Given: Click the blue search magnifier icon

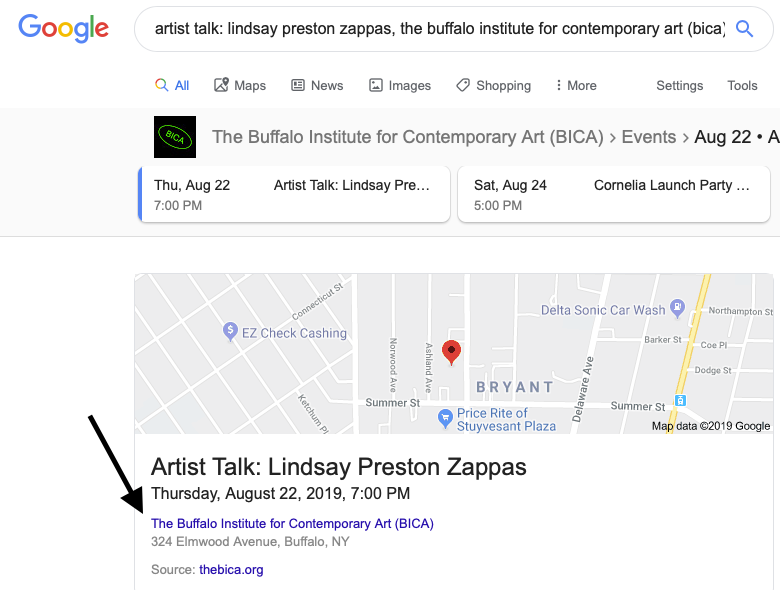Looking at the screenshot, I should click(744, 29).
